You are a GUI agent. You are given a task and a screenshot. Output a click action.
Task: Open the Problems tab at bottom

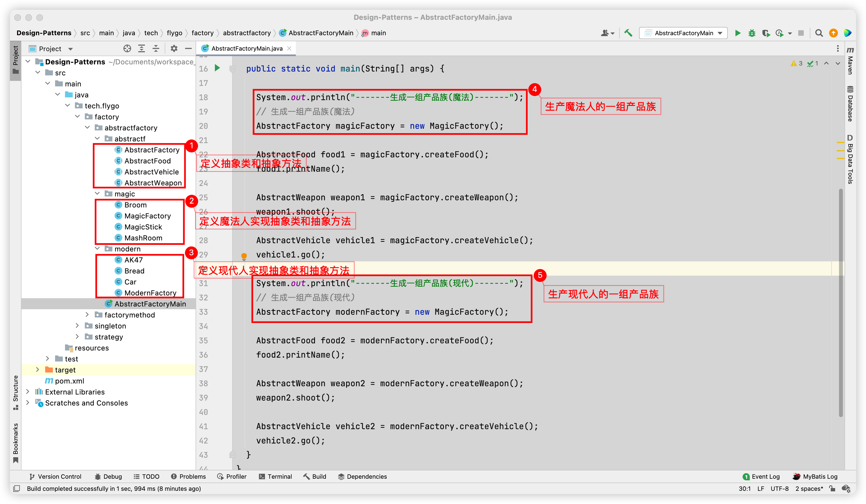pos(188,476)
